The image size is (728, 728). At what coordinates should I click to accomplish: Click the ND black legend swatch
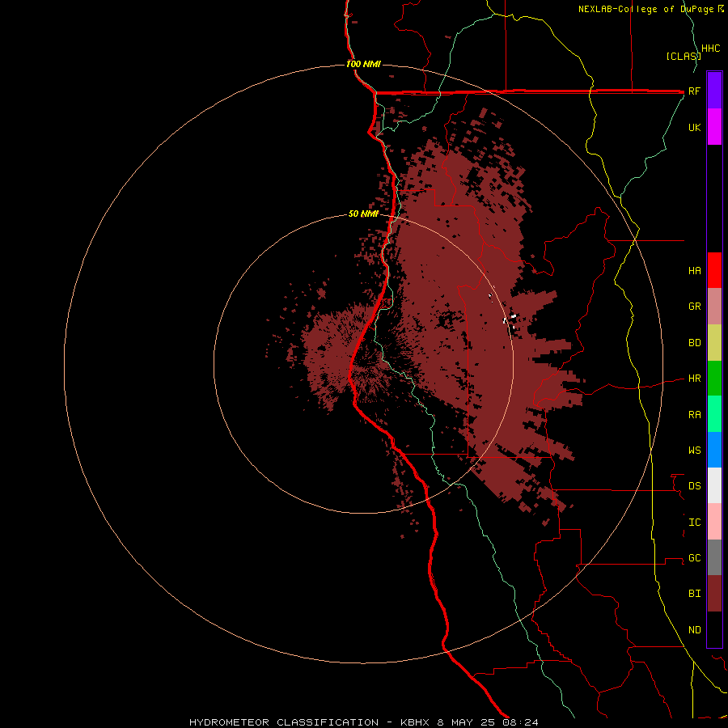714,629
